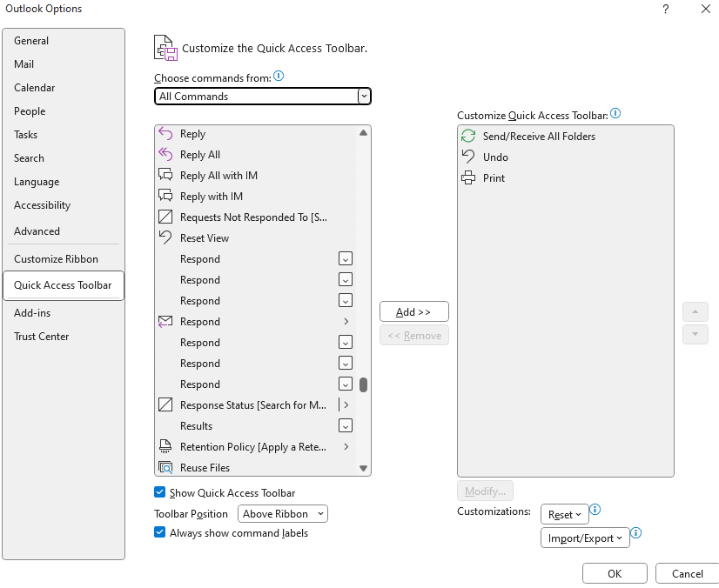The image size is (719, 588).
Task: Open the All Commands dropdown
Action: [263, 97]
